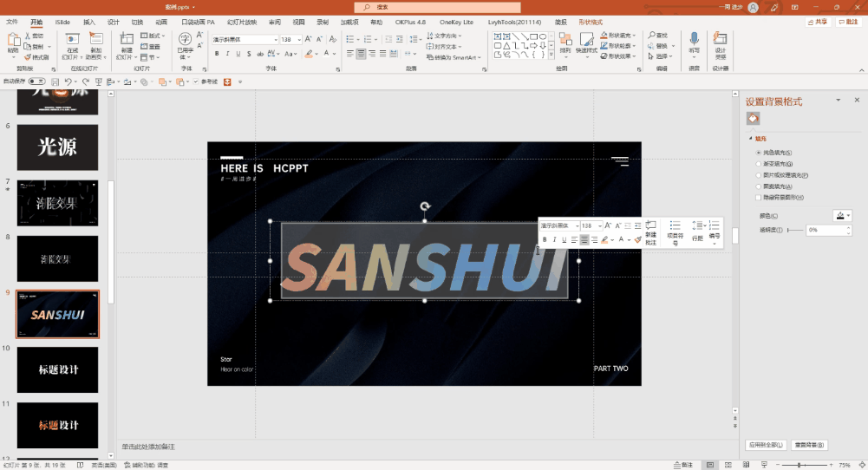Toggle Bold in the ribbon font group
868x470 pixels.
[x=217, y=54]
